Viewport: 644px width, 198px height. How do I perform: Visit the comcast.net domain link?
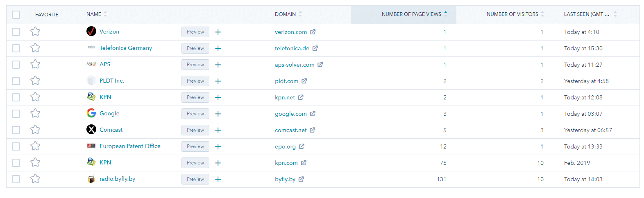(291, 130)
